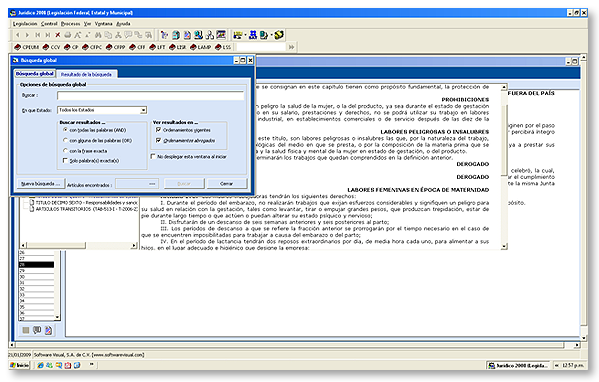Open the LSS law shortcut

point(223,47)
